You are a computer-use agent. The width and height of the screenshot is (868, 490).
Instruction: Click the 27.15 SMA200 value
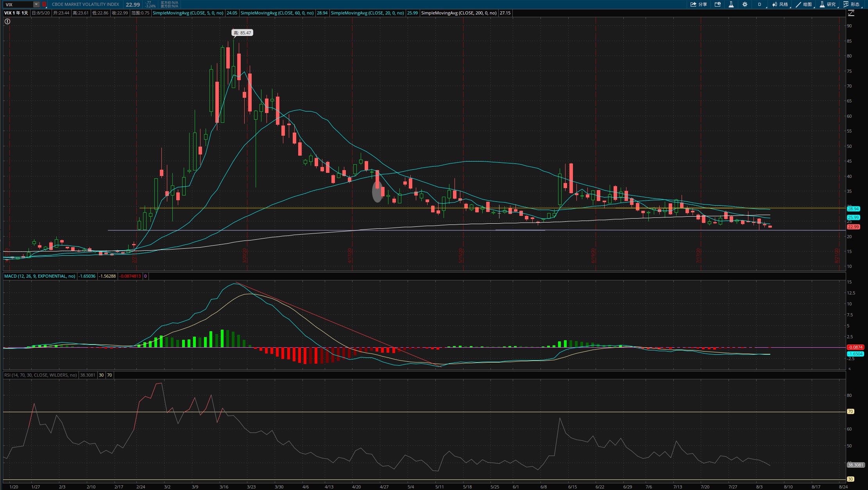click(x=505, y=13)
